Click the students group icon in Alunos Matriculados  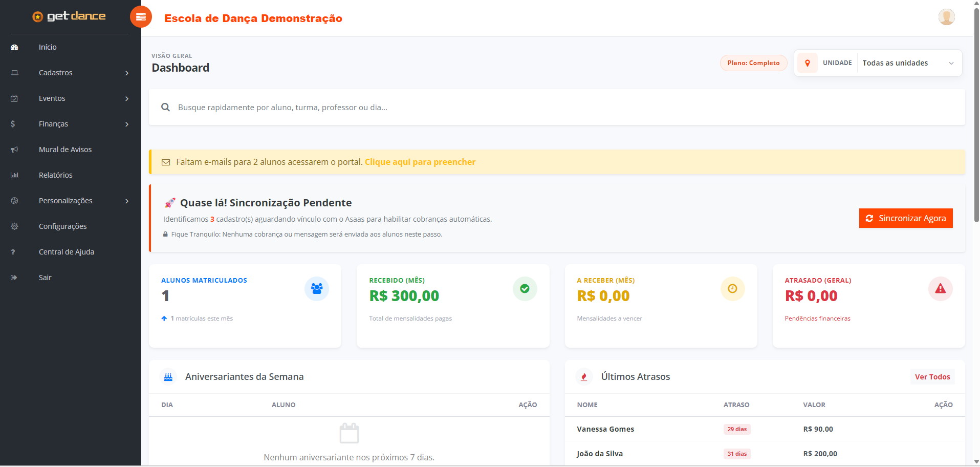pyautogui.click(x=317, y=289)
